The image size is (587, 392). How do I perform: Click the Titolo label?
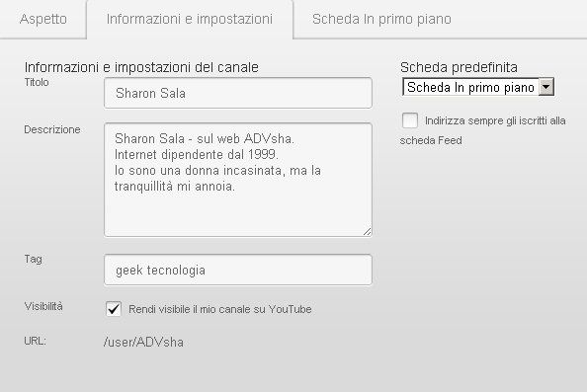pos(37,82)
